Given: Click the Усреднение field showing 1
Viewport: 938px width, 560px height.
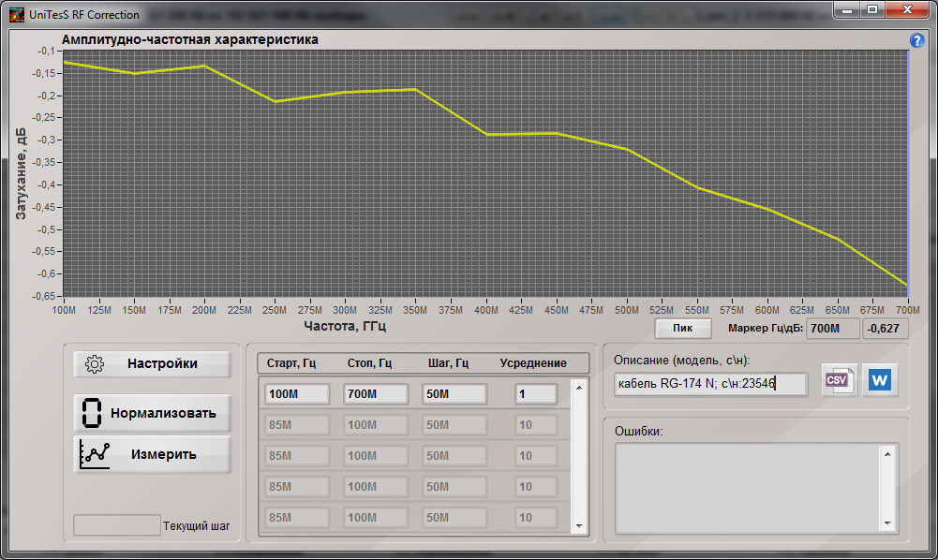Looking at the screenshot, I should tap(536, 394).
